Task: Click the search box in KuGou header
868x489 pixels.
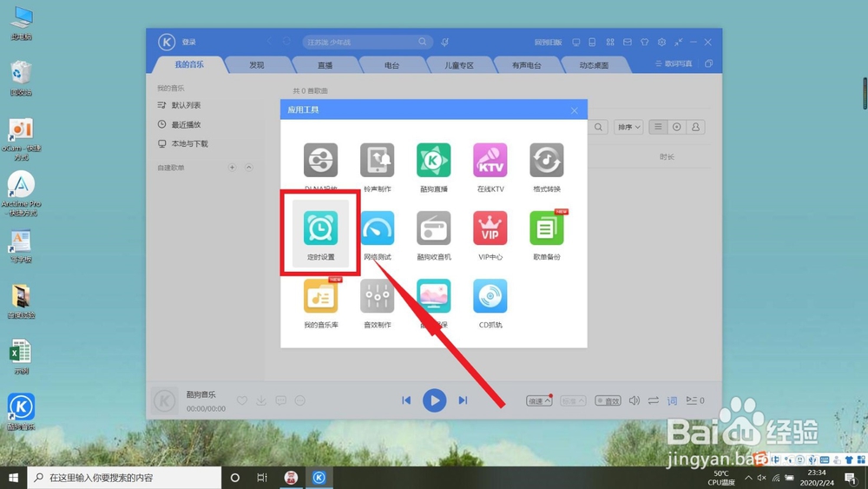Action: pos(367,42)
